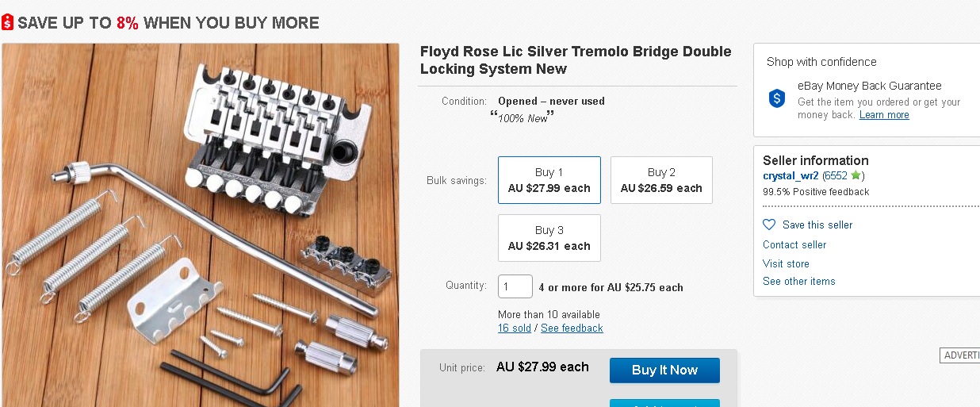
Task: Click the eBay Money Back Guarantee shield icon
Action: click(x=777, y=98)
